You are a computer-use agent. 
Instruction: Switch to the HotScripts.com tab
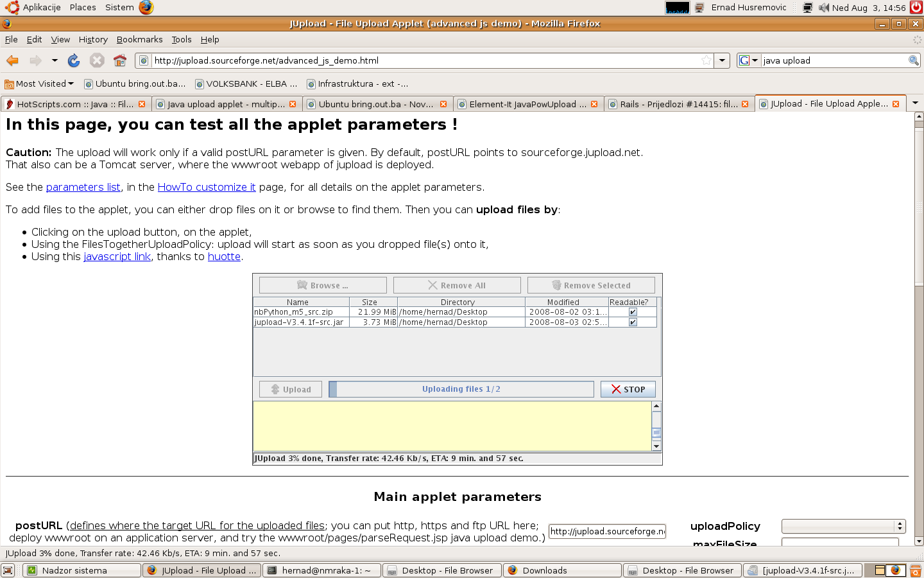75,104
